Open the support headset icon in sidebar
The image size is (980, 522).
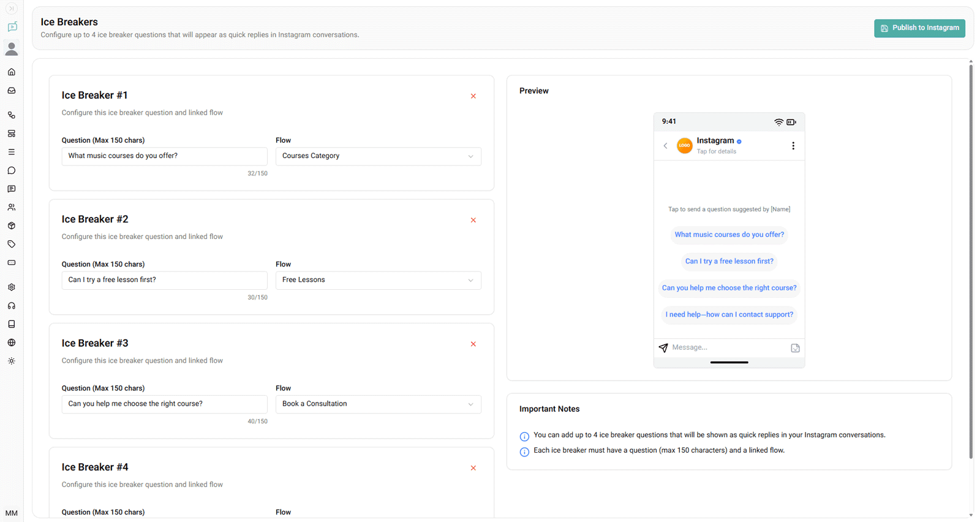[12, 306]
